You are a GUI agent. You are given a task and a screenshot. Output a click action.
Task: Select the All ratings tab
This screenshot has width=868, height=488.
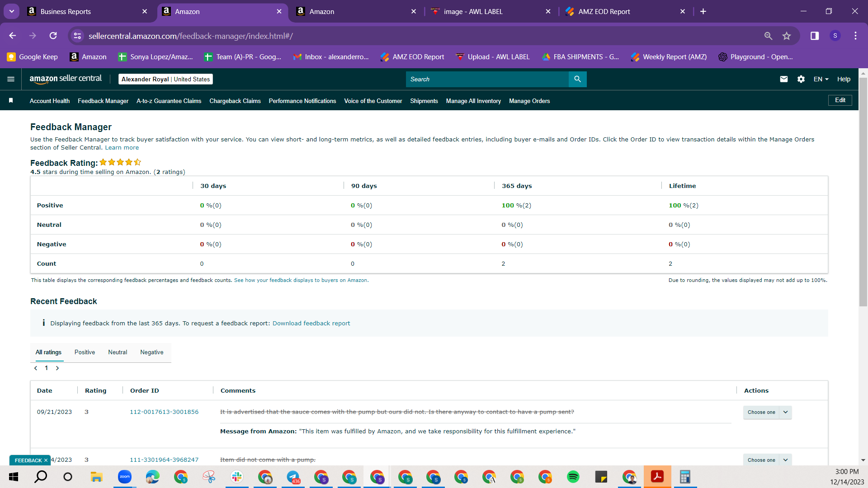click(48, 352)
